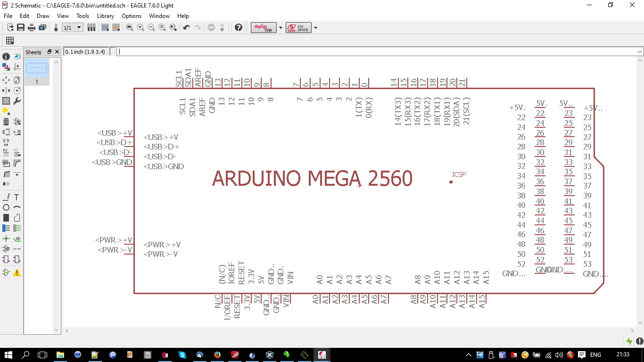Choose the Polygon tool

[17, 218]
